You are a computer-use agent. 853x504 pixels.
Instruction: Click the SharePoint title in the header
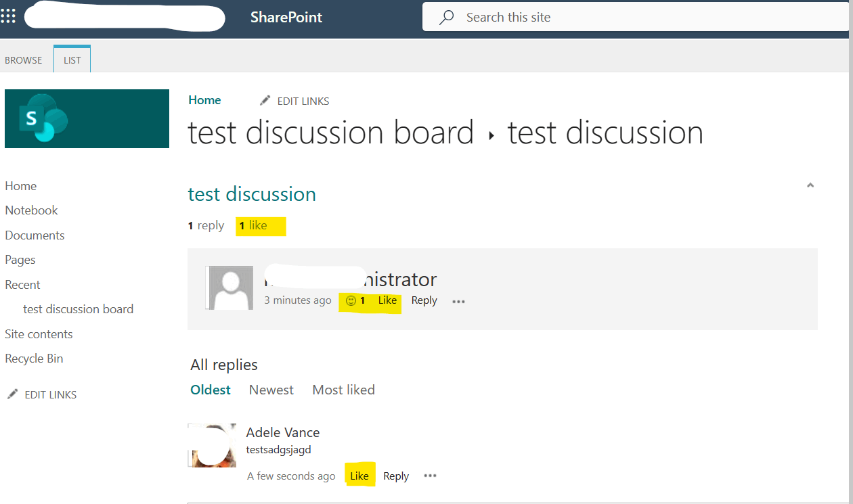(x=286, y=18)
